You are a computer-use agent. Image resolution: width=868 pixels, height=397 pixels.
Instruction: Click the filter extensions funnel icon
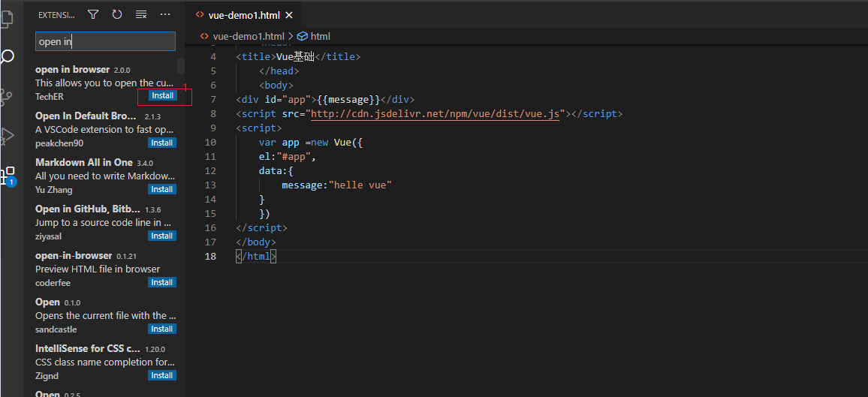(93, 15)
